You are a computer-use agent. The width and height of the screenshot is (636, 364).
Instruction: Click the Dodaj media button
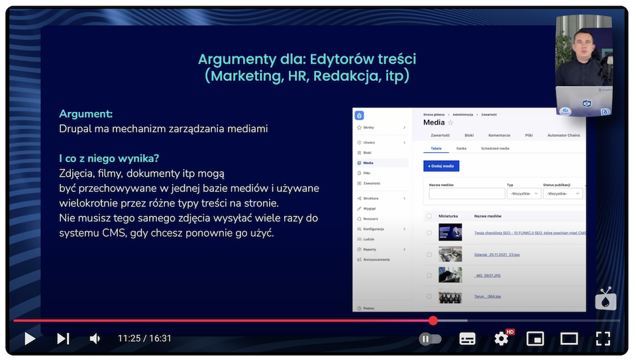(441, 166)
